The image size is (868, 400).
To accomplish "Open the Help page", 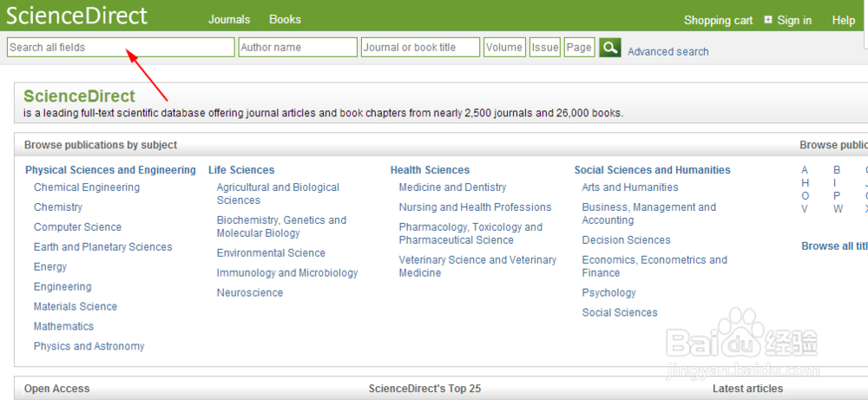I will [x=844, y=21].
